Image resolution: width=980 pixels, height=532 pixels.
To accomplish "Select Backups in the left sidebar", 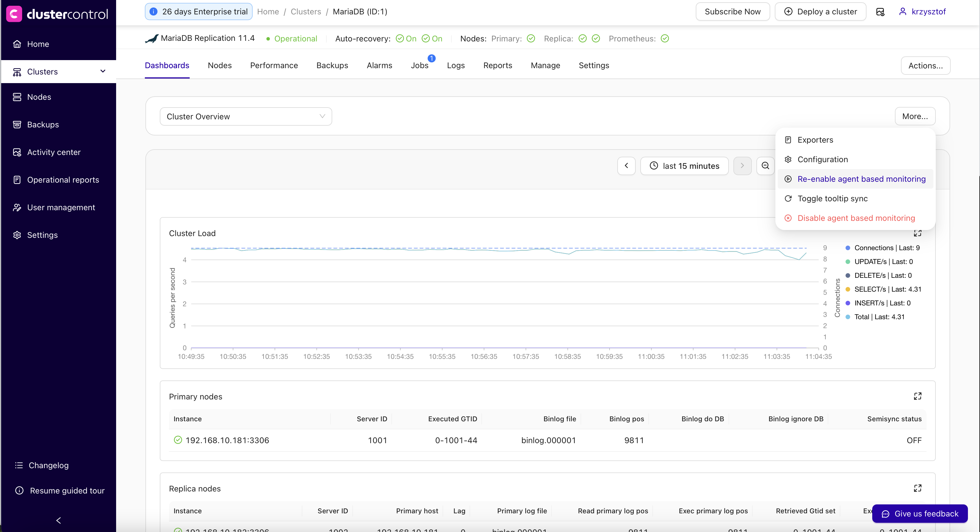I will 43,125.
